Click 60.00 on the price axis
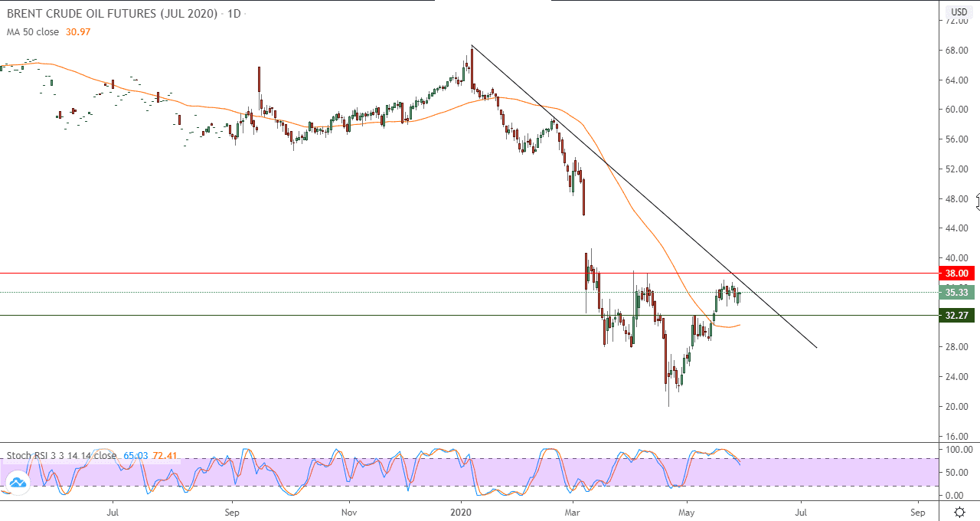This screenshot has width=980, height=521. pos(957,110)
